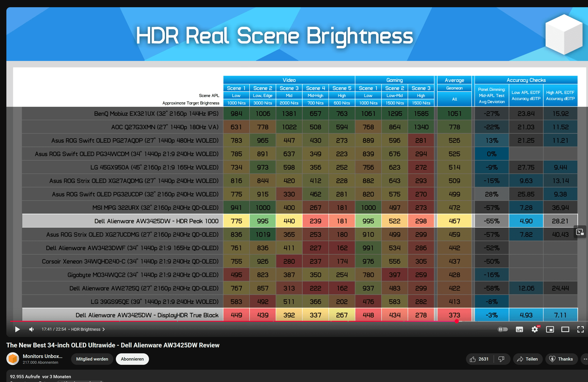Switch to miniplayer mode

tap(550, 329)
